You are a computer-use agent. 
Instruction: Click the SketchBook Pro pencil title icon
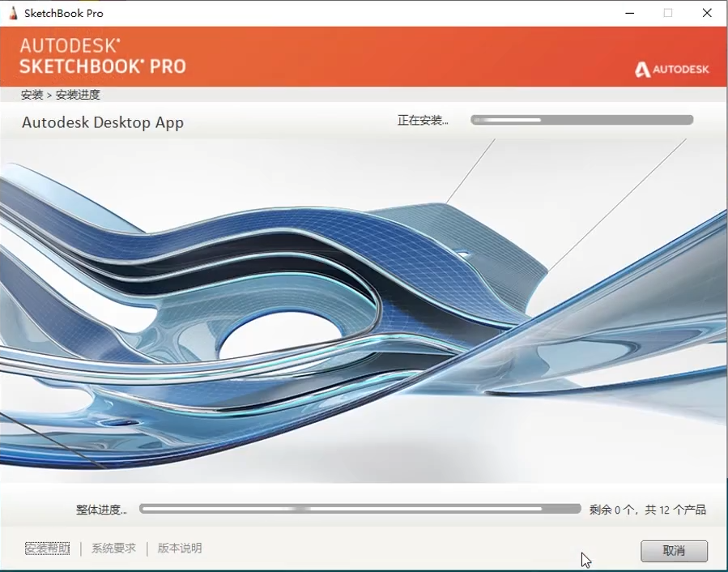(13, 13)
